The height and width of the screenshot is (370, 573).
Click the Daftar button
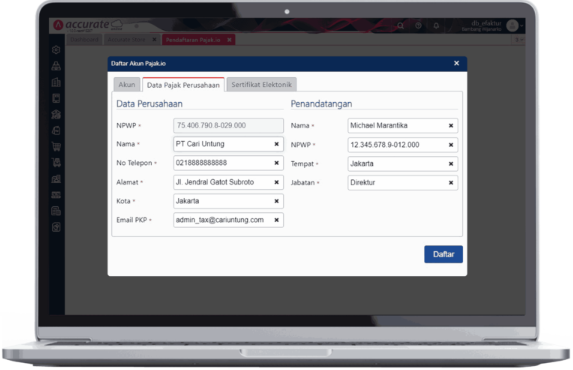[443, 254]
